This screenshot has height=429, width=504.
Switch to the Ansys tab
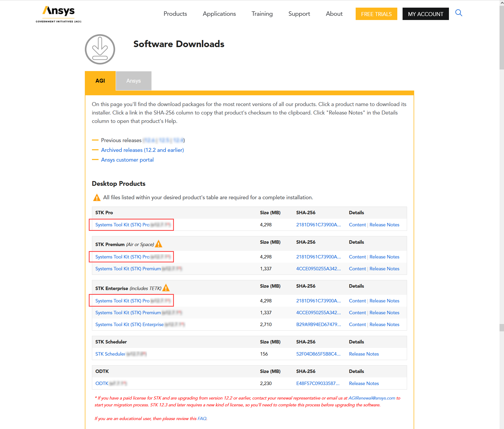pos(134,81)
